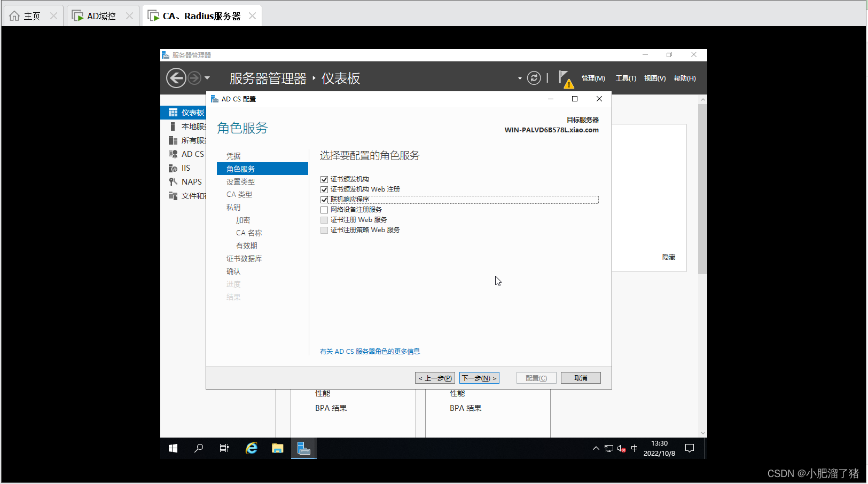This screenshot has height=484, width=868.
Task: Click the 隐藏 link in the dashboard
Action: pos(669,257)
